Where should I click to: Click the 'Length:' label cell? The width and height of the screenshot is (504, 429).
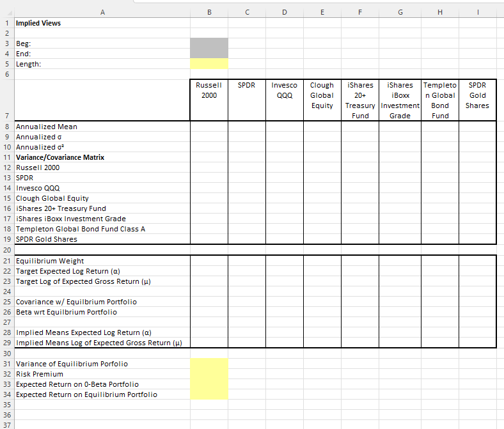102,64
